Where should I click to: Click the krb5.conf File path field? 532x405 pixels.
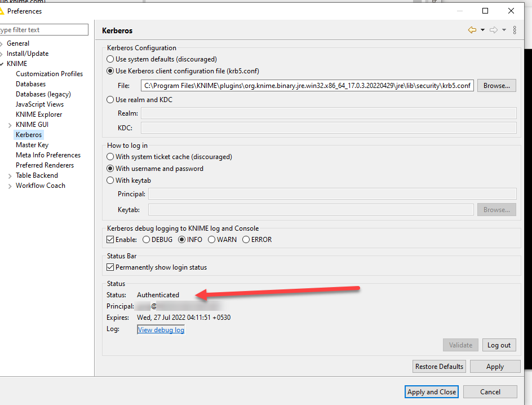(x=307, y=86)
